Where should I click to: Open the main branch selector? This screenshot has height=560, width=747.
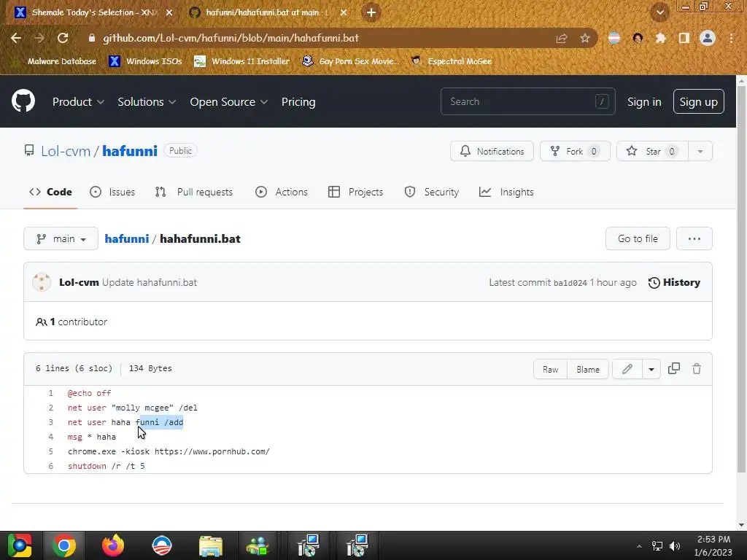61,238
